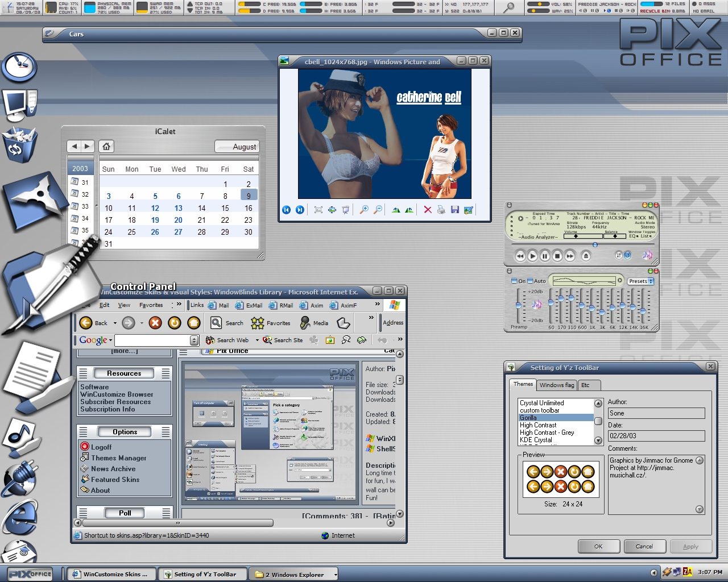This screenshot has width=728, height=582.
Task: Pause Winamp playback
Action: [x=545, y=256]
